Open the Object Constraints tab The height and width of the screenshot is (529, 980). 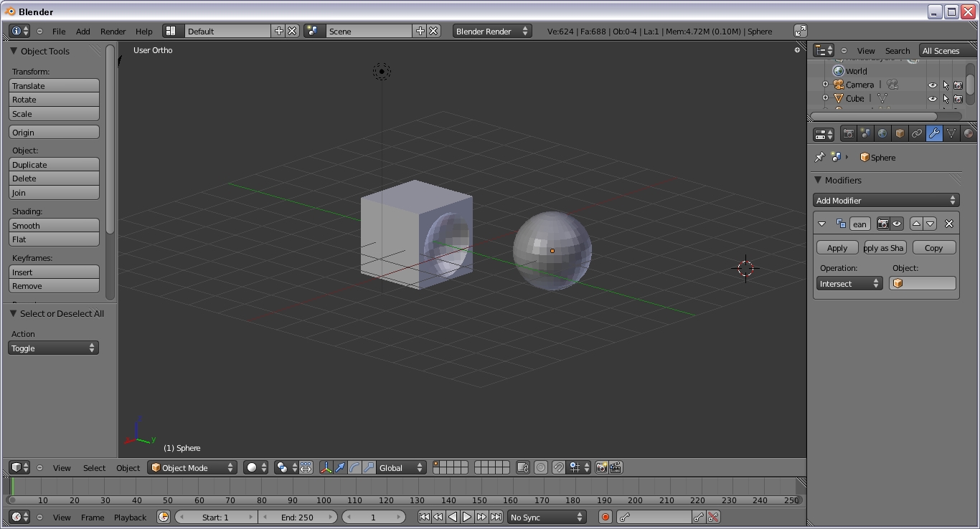tap(917, 133)
